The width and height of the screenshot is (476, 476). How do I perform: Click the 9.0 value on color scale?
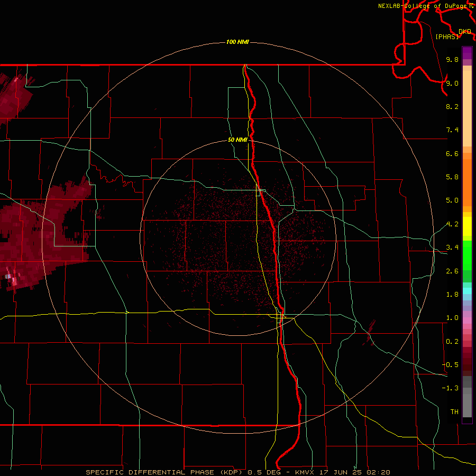[452, 83]
